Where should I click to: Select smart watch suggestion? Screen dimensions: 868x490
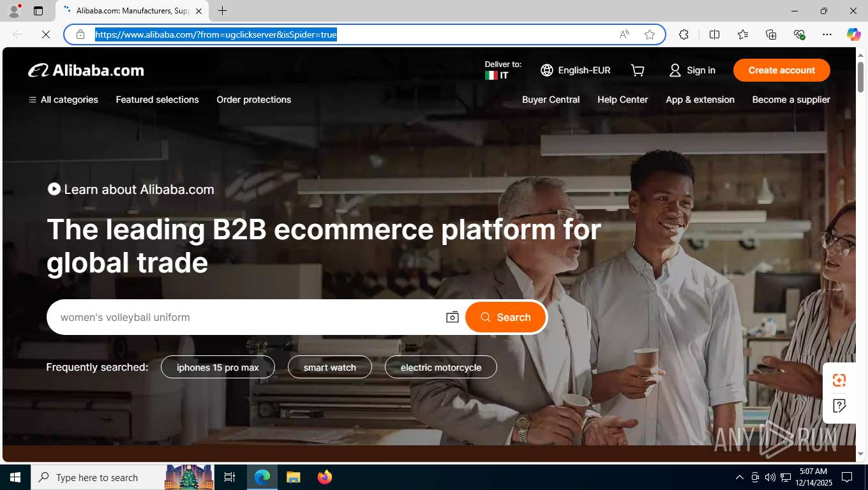click(x=330, y=367)
